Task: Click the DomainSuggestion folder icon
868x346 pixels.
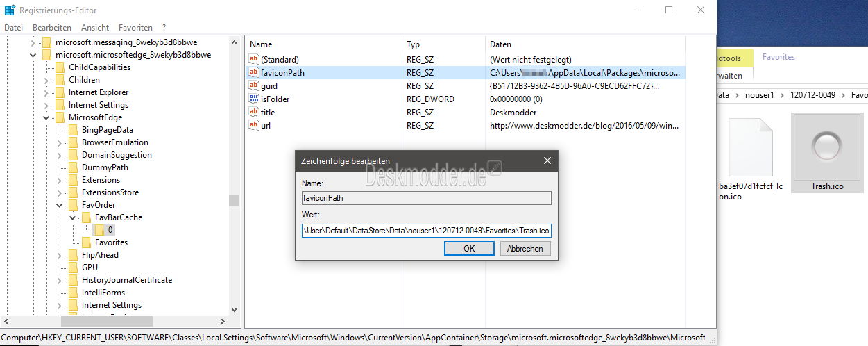Action: [x=73, y=155]
